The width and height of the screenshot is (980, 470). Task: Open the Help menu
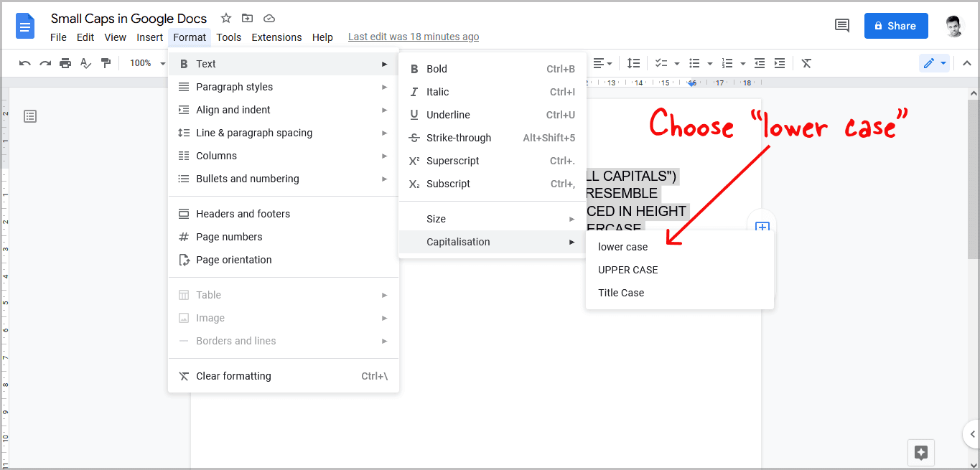[323, 37]
